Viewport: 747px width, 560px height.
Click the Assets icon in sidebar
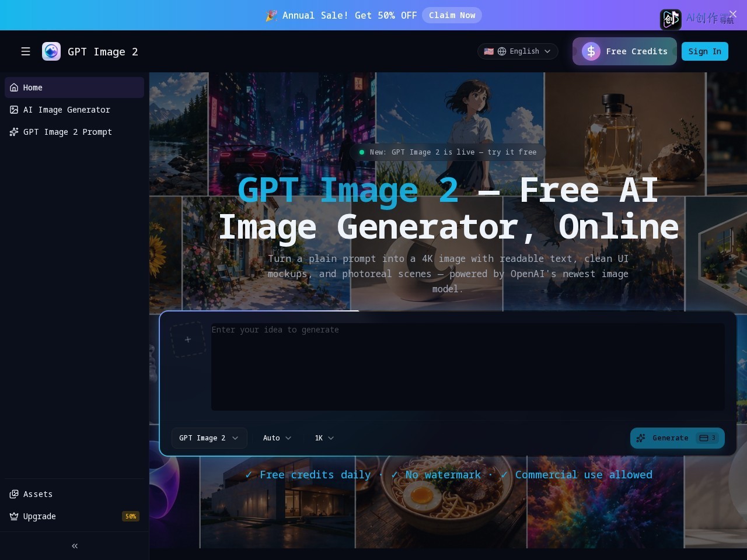[x=14, y=494]
